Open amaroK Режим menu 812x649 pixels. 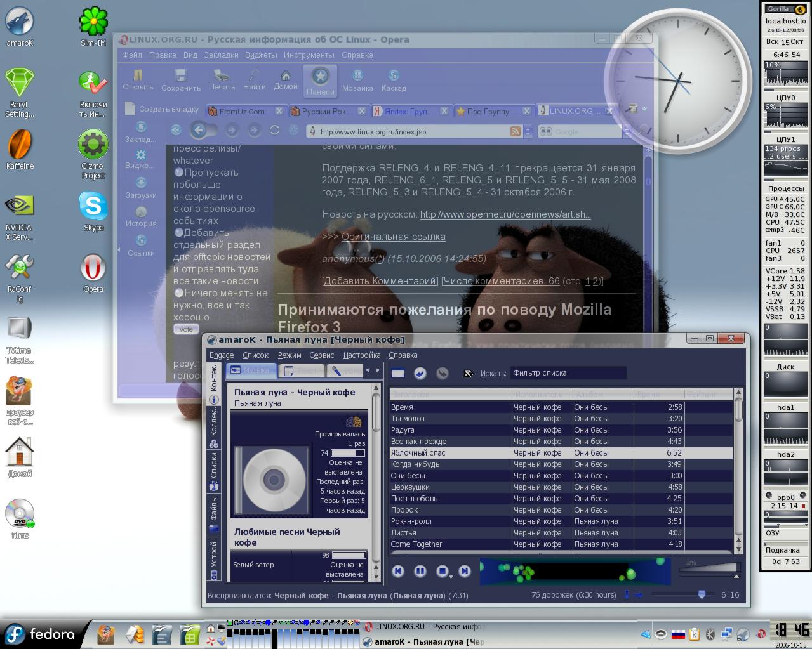click(290, 355)
